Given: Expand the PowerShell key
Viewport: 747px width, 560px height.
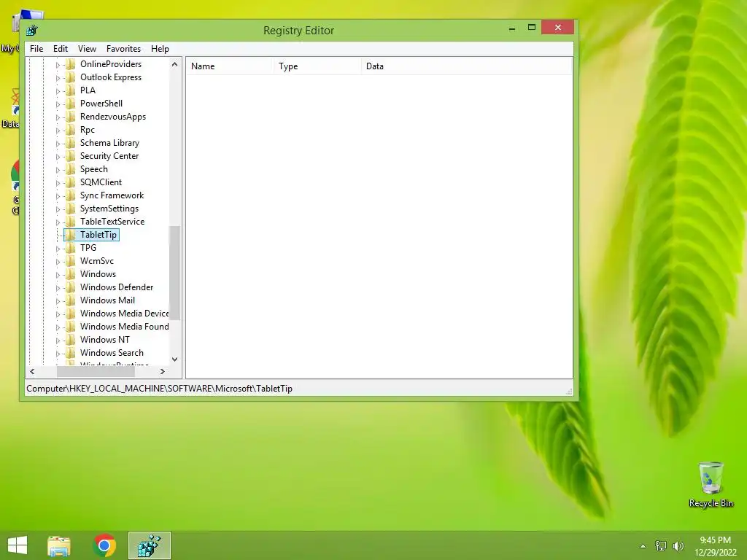Looking at the screenshot, I should click(x=58, y=104).
